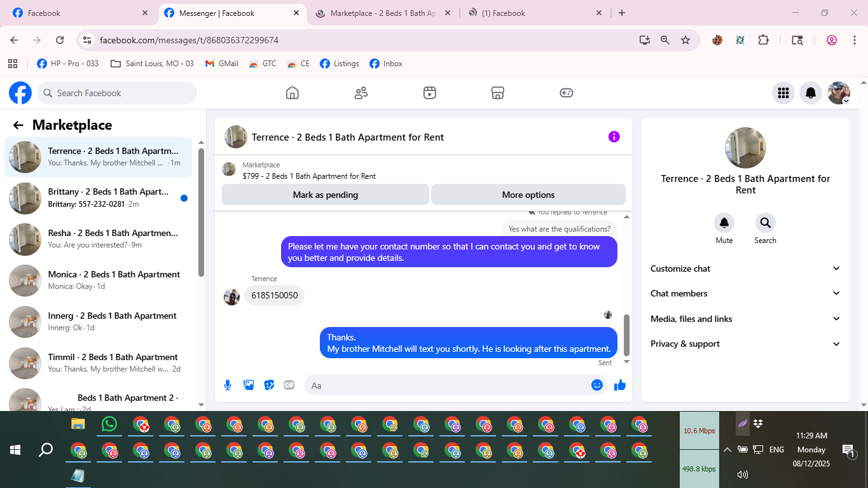Screen dimensions: 868x488
Task: Click the Search Facebook field
Action: pos(117,93)
